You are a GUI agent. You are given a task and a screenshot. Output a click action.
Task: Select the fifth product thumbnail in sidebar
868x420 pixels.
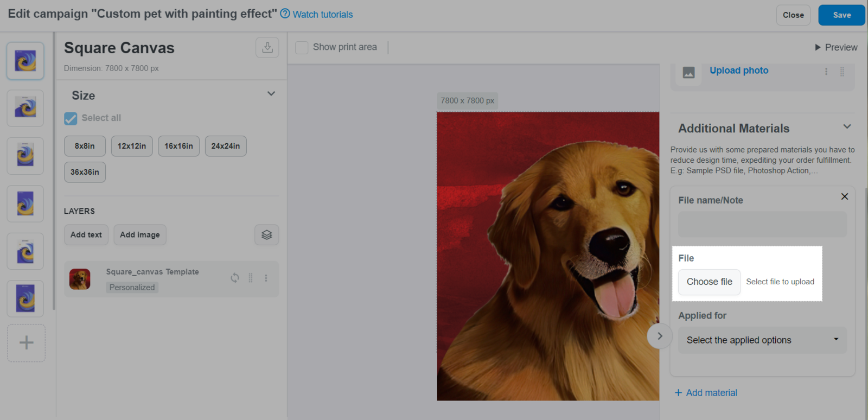coord(25,251)
